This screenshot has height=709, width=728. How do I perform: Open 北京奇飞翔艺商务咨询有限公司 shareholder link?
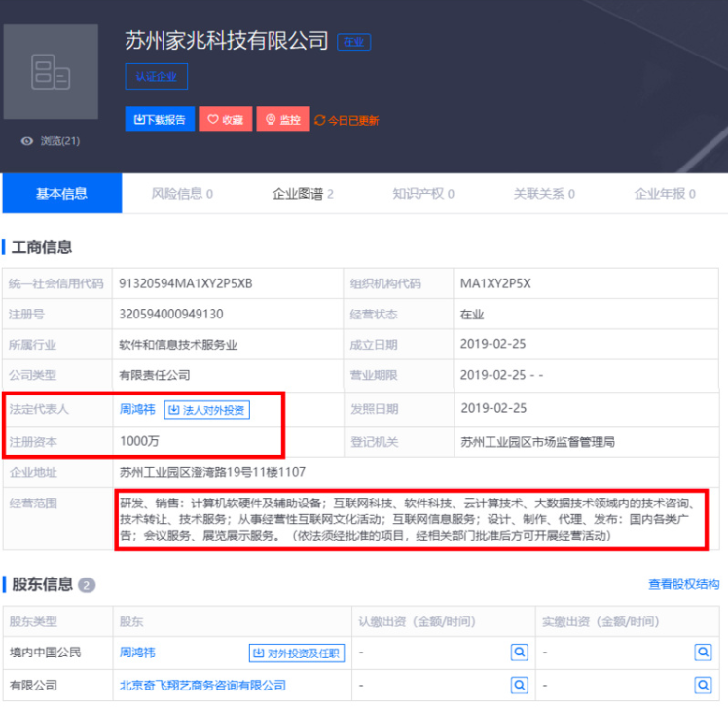(x=202, y=686)
